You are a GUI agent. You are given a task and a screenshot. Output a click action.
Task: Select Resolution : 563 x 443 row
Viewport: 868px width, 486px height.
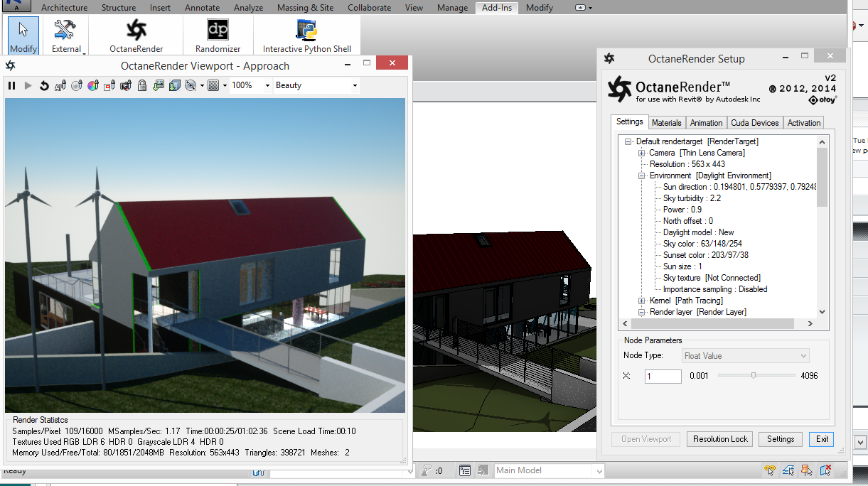pyautogui.click(x=687, y=164)
